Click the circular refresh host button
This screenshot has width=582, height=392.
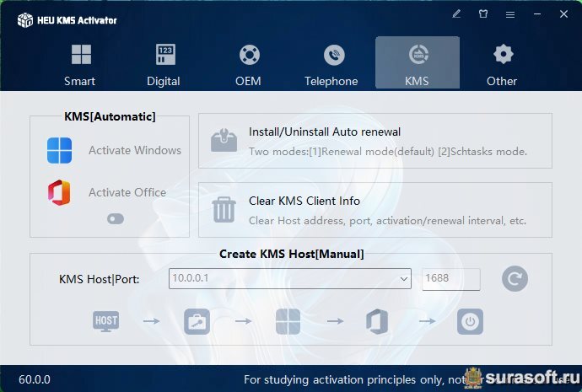[x=515, y=278]
